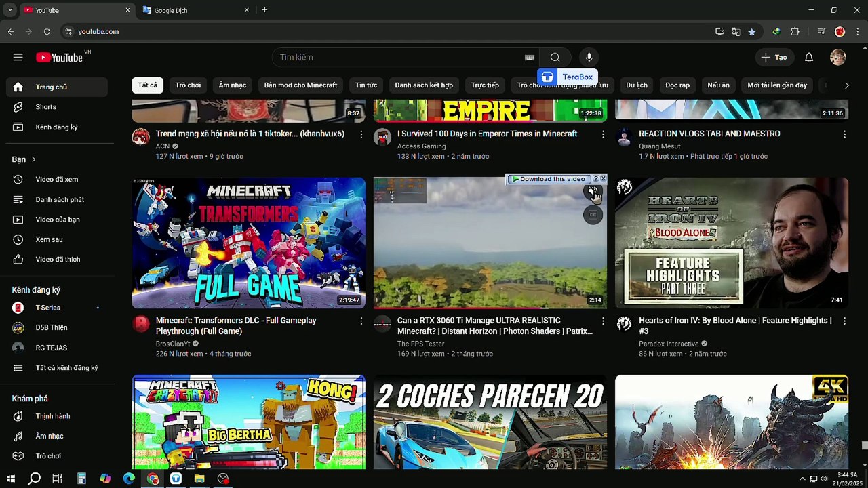
Task: Open Minecraft Transformers FULL GAME thumbnail
Action: [x=249, y=243]
